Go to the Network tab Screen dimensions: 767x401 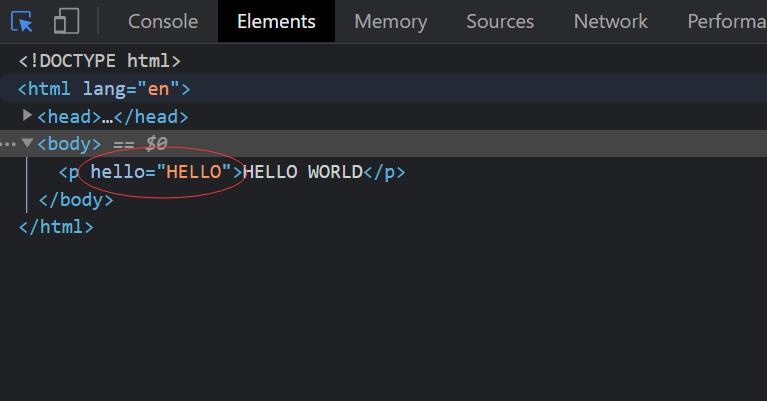coord(610,21)
